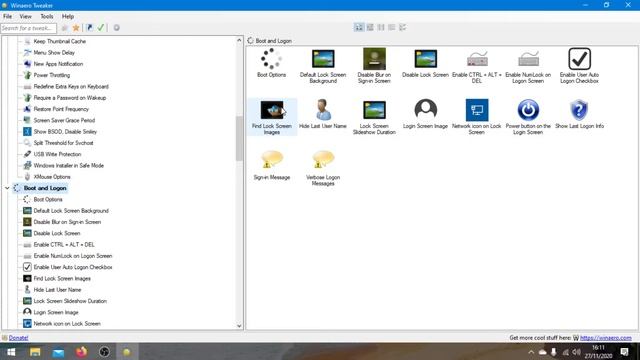This screenshot has width=640, height=360.
Task: Open the notification center icon
Action: pos(624,351)
